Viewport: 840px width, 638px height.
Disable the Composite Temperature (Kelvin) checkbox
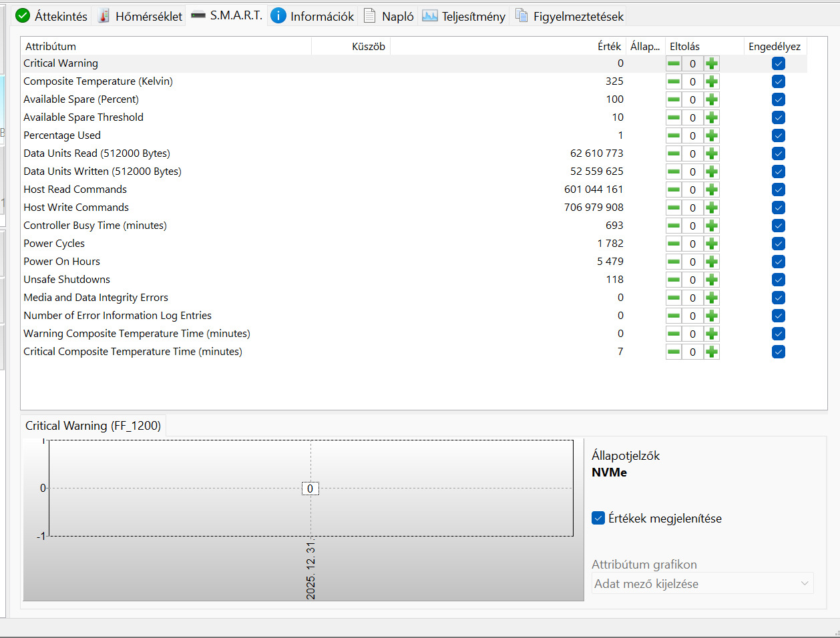pos(778,81)
